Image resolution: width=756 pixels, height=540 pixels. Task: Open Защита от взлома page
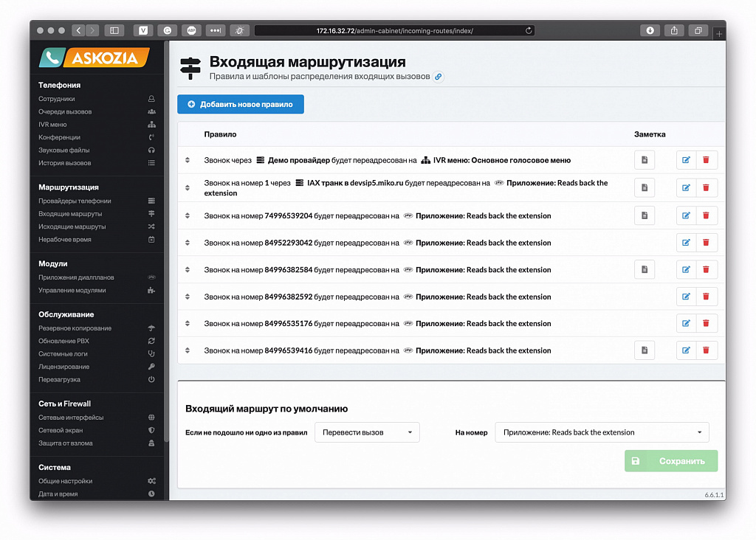[97, 443]
